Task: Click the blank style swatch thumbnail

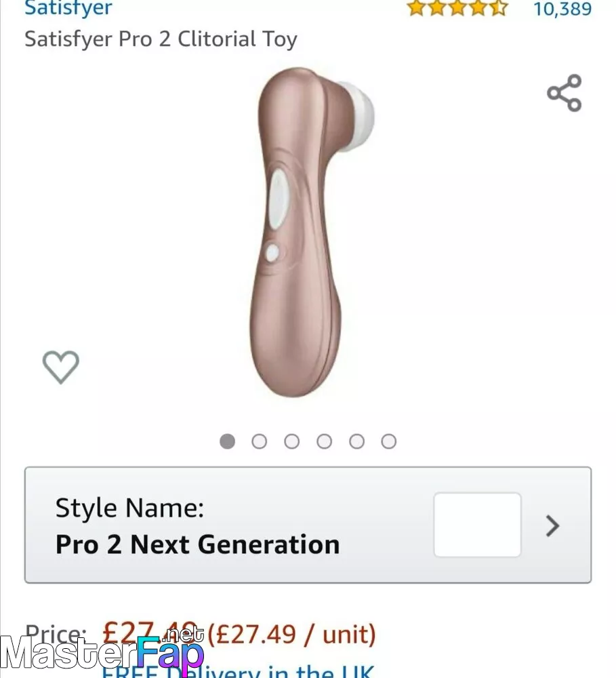Action: (x=477, y=525)
